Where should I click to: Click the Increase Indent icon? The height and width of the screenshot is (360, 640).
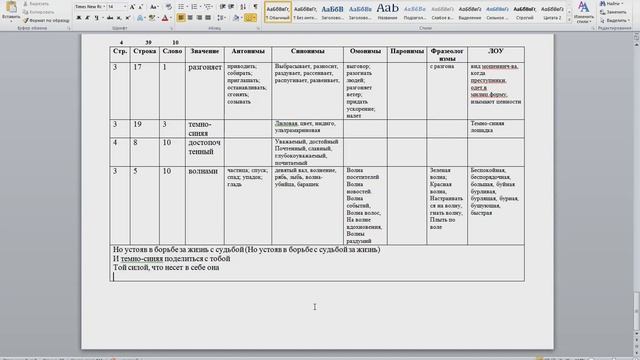click(x=231, y=7)
